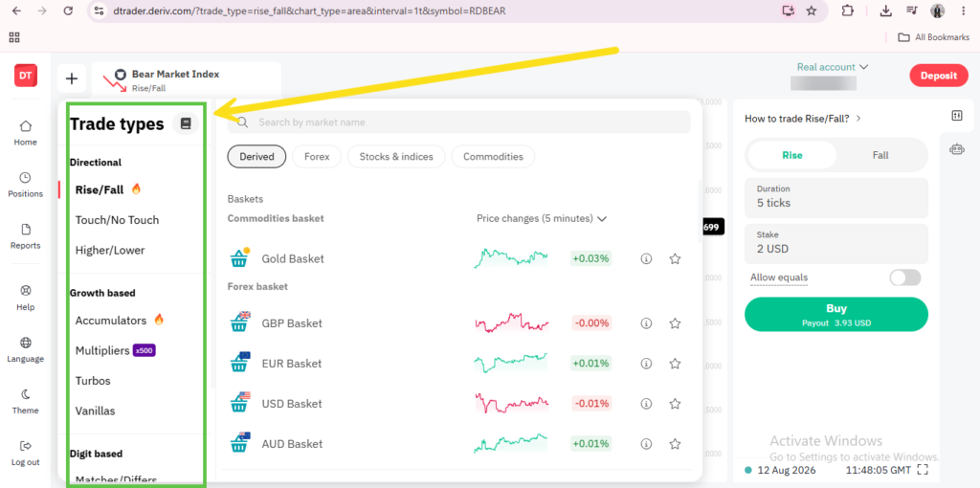Screen dimensions: 980x488
Task: Select the Gold Basket row
Action: pos(457,258)
